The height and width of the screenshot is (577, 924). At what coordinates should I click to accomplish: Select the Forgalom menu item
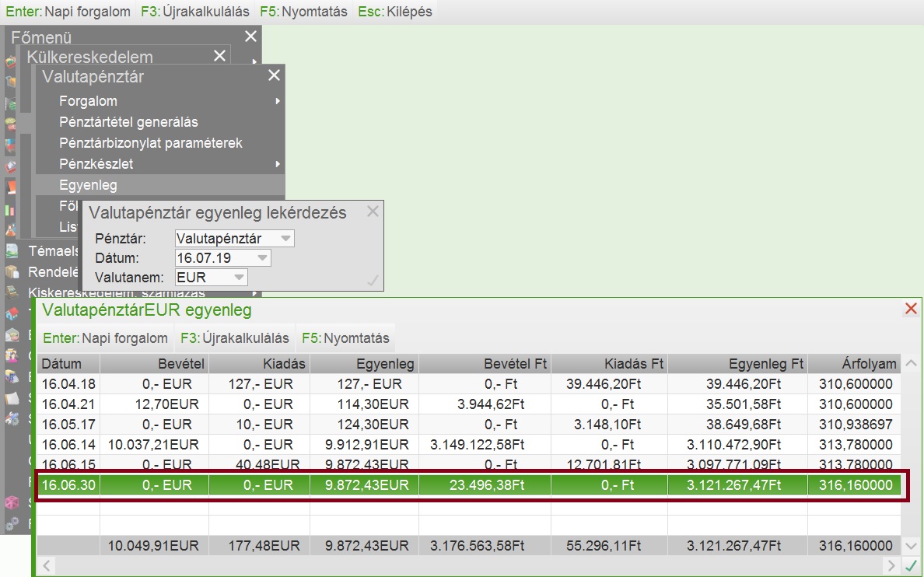pos(159,101)
